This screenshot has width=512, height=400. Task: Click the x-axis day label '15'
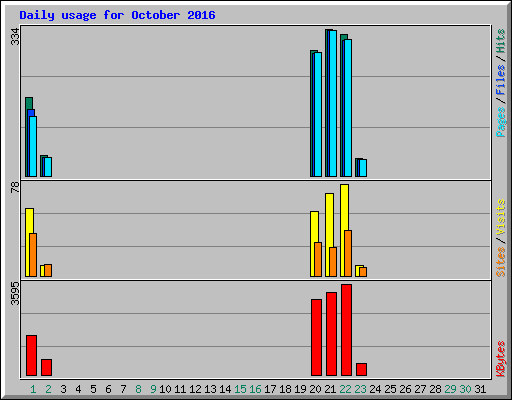240,389
